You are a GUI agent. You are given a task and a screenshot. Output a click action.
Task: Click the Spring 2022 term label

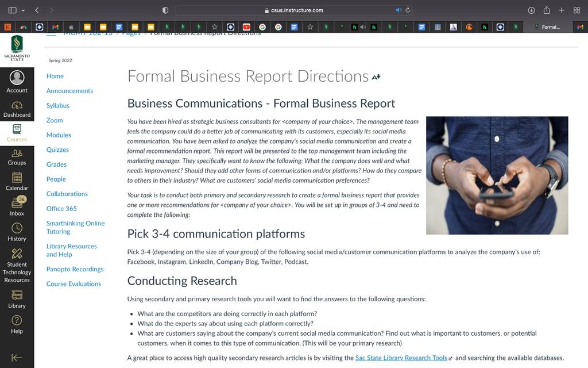click(x=60, y=60)
